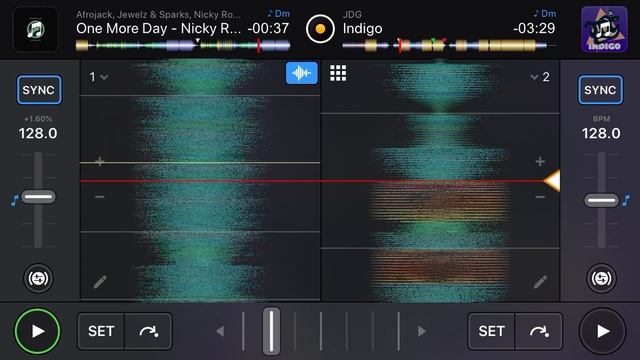Play deck 2 track
This screenshot has width=640, height=360.
[602, 331]
